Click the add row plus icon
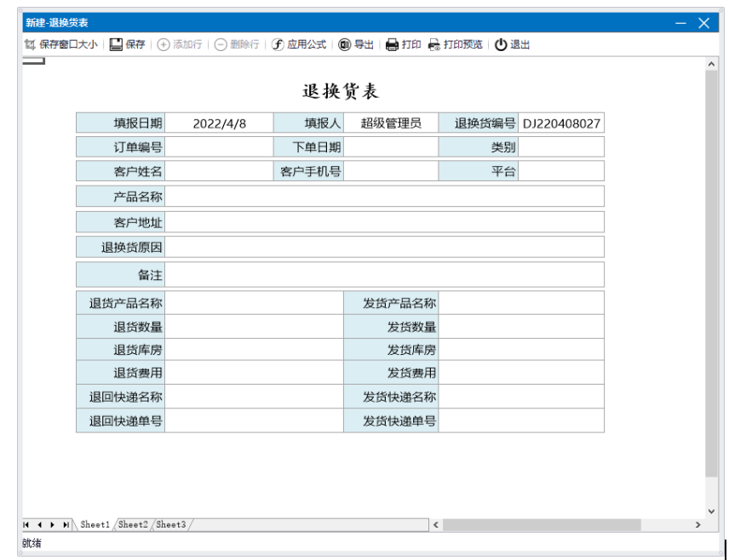The image size is (729, 560). pyautogui.click(x=164, y=44)
